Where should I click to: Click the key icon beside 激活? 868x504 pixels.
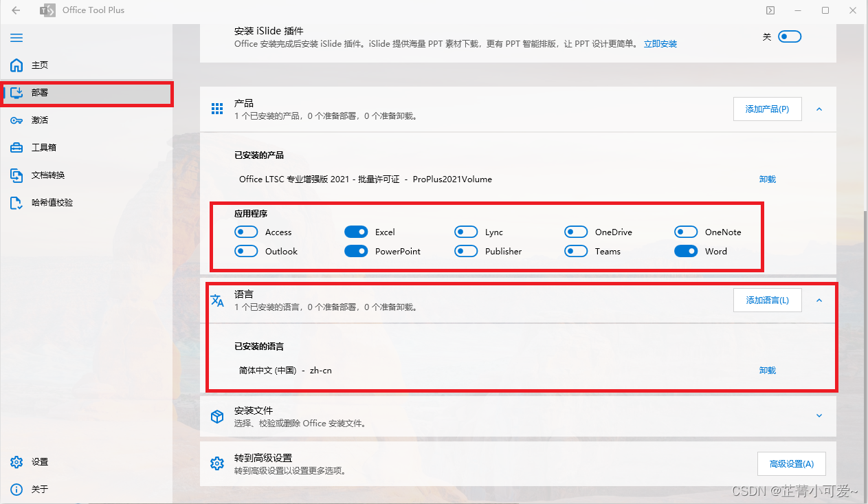16,120
